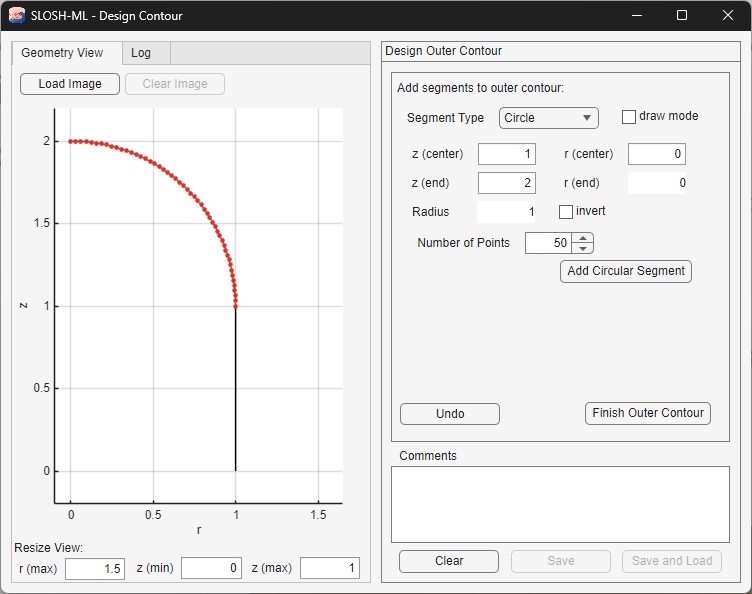752x594 pixels.
Task: Click the 'Resize View:' label
Action: click(x=48, y=547)
